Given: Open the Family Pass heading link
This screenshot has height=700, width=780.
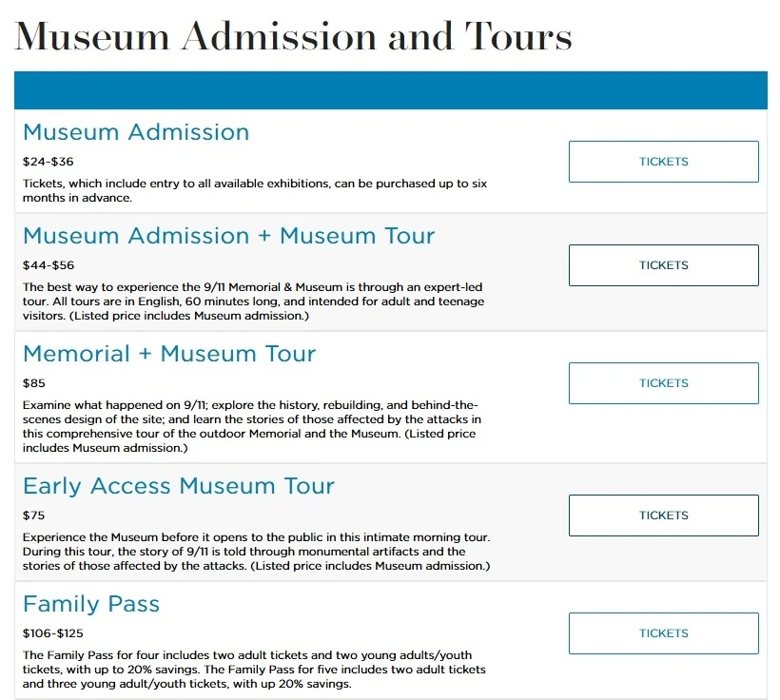Looking at the screenshot, I should click(x=91, y=604).
